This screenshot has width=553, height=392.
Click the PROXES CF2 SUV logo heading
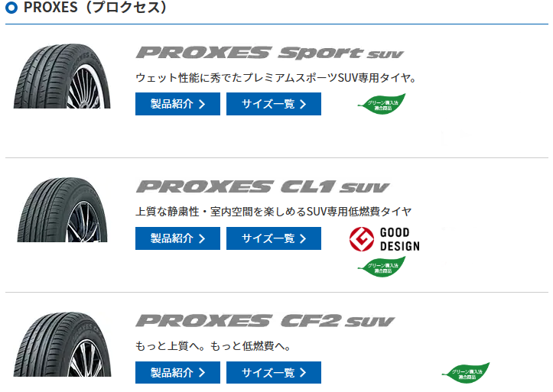click(x=265, y=321)
